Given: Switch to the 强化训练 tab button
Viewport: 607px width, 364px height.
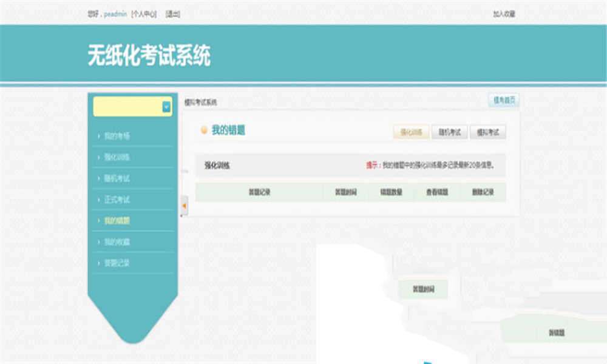Looking at the screenshot, I should (x=411, y=132).
